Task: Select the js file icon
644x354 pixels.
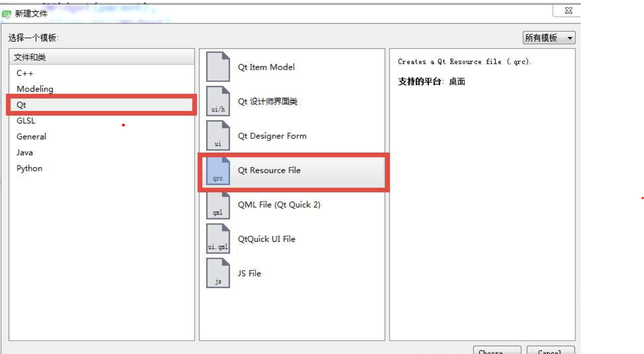Action: point(218,273)
